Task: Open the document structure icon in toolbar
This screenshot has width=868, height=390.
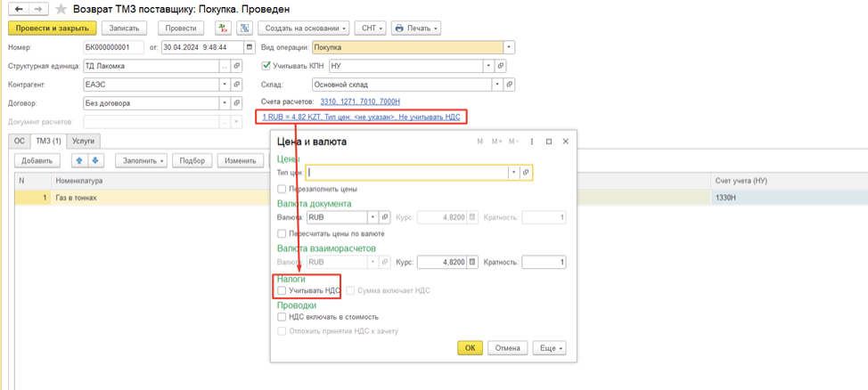Action: tap(244, 28)
